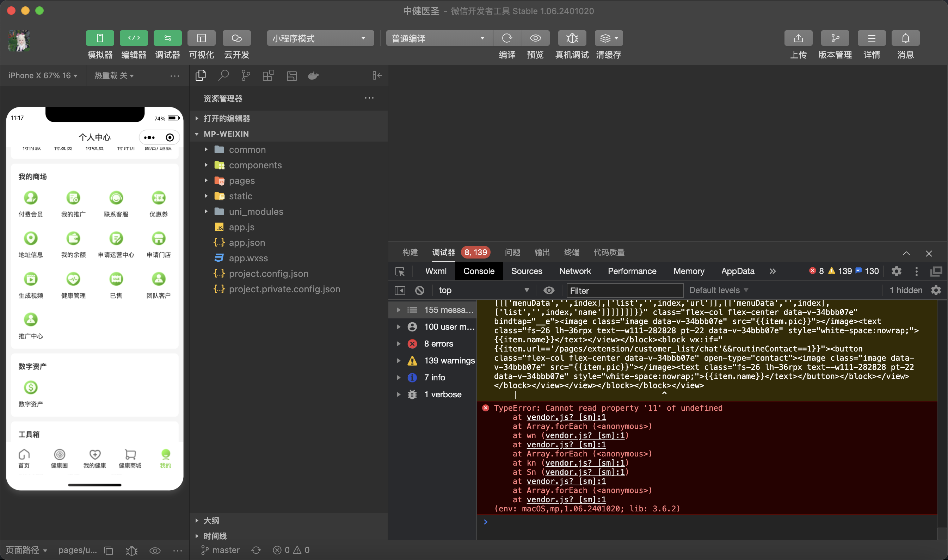Screen dimensions: 948x560
Task: Tap 联系客服 in the simulator
Action: tap(116, 204)
